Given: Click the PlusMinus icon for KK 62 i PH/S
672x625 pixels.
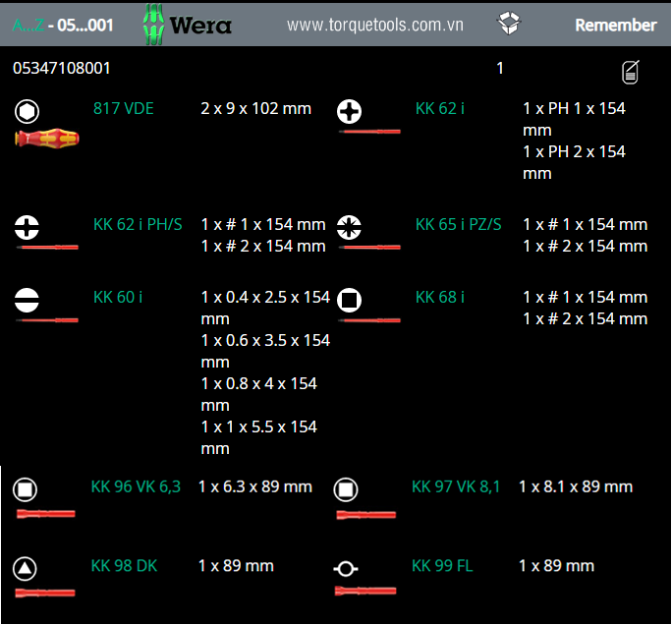Looking at the screenshot, I should pos(28,227).
